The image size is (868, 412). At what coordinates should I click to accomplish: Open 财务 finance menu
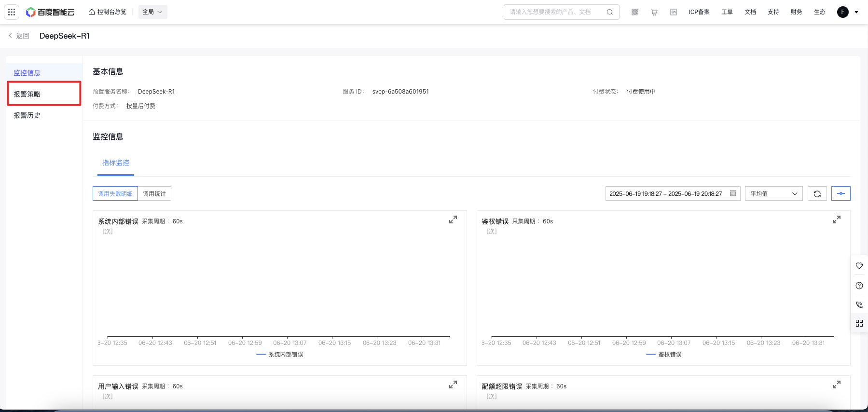pyautogui.click(x=797, y=12)
